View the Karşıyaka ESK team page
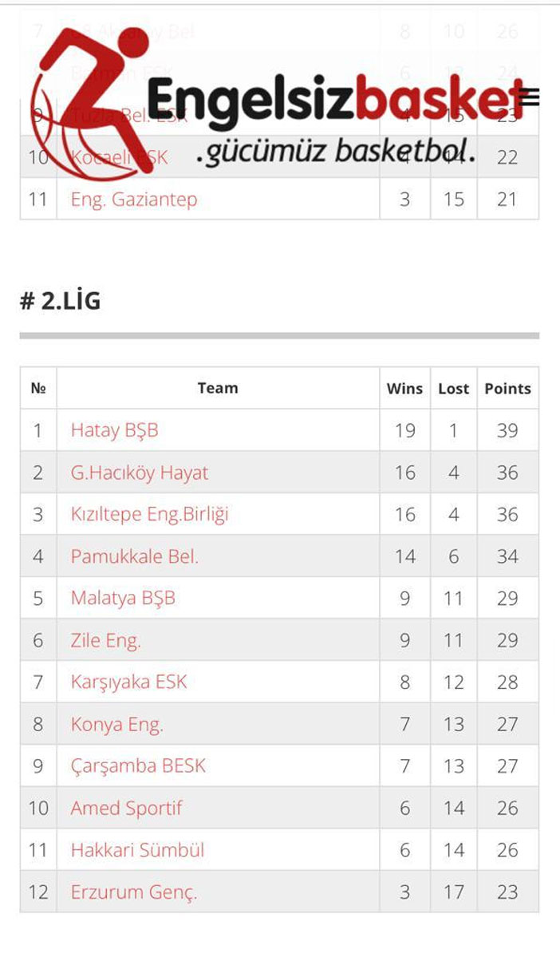Screen dimensions: 560x961 pos(128,682)
